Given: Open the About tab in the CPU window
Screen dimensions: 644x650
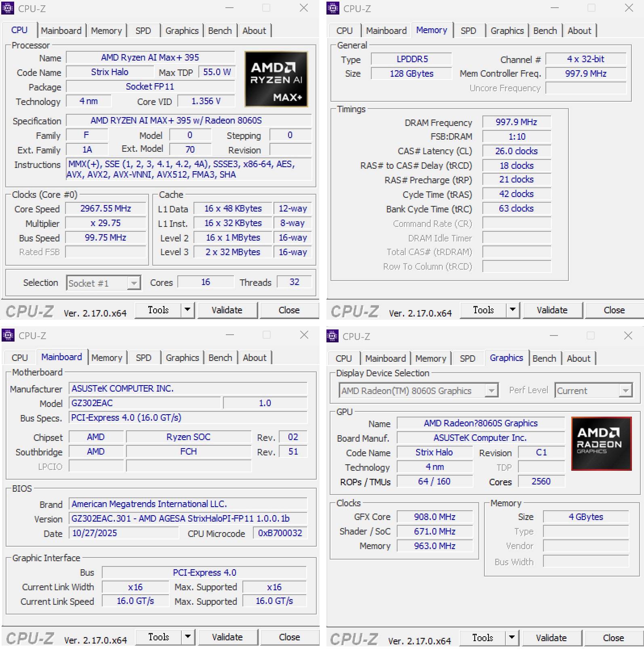Looking at the screenshot, I should pyautogui.click(x=255, y=31).
